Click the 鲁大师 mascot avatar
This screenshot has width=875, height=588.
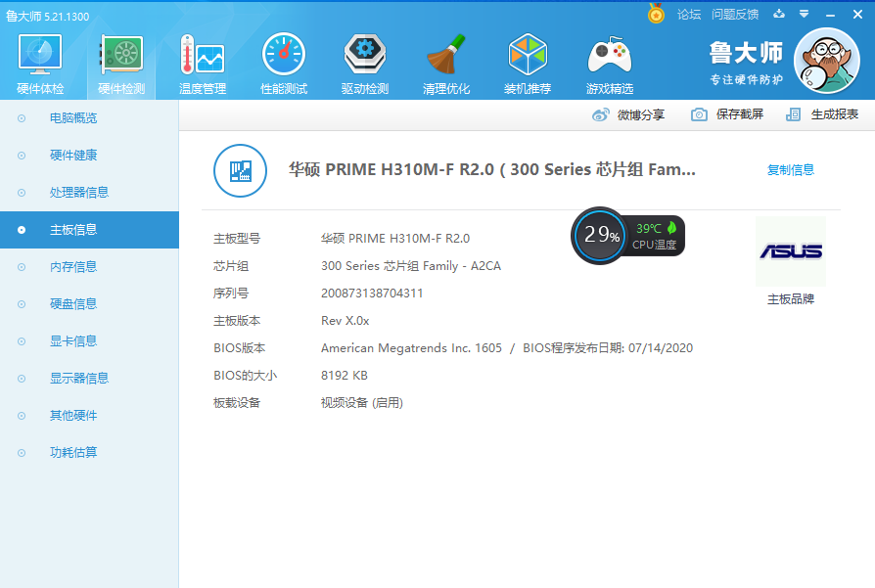coord(827,61)
